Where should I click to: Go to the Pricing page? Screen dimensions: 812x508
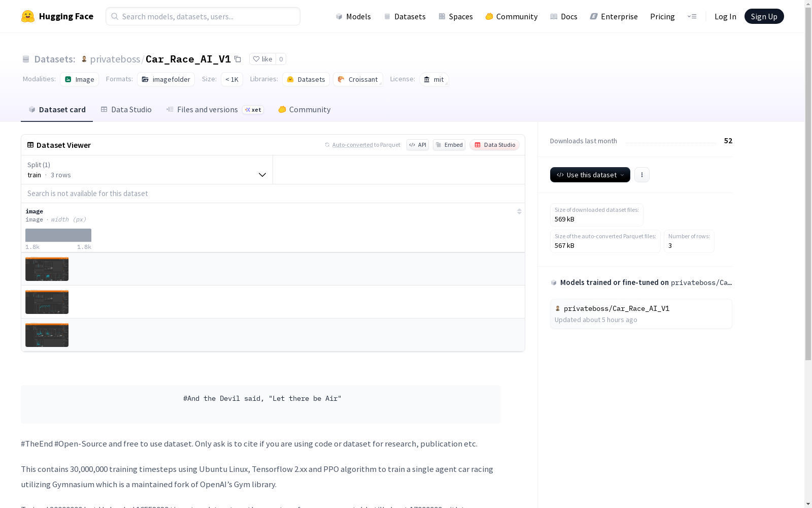pyautogui.click(x=662, y=16)
